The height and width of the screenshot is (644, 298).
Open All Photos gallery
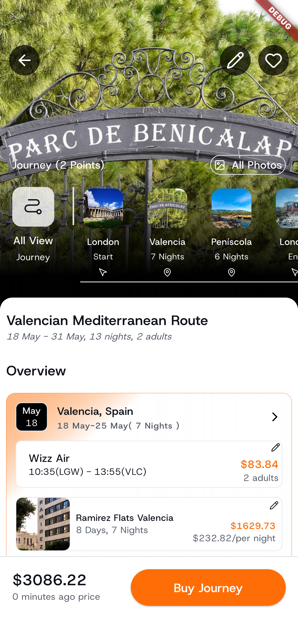click(x=248, y=165)
